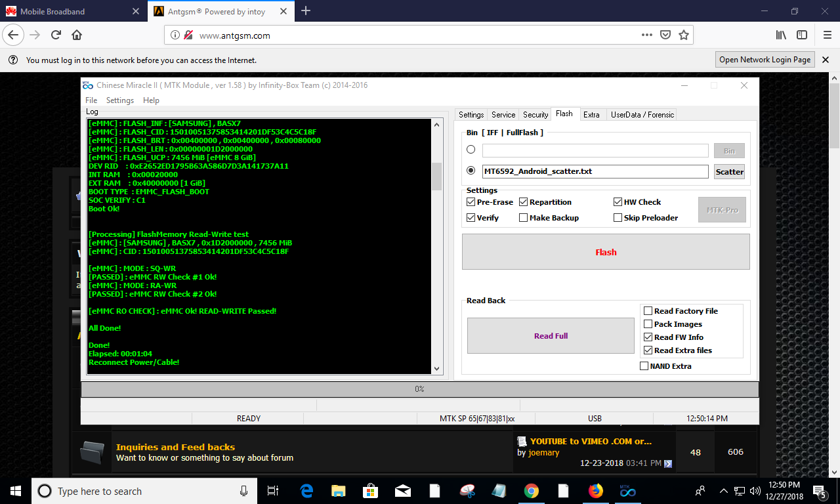Open the Firefox hamburger menu
Viewport: 840px width, 504px height.
(826, 35)
